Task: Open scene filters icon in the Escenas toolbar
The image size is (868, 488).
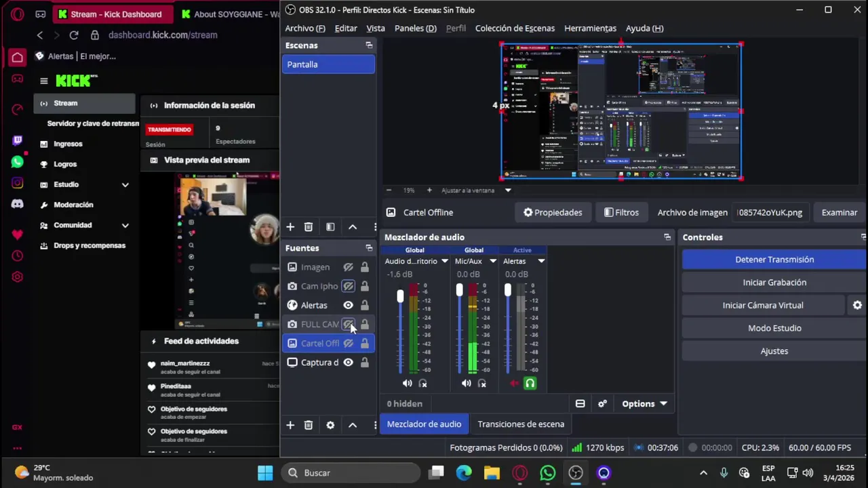Action: pos(330,227)
